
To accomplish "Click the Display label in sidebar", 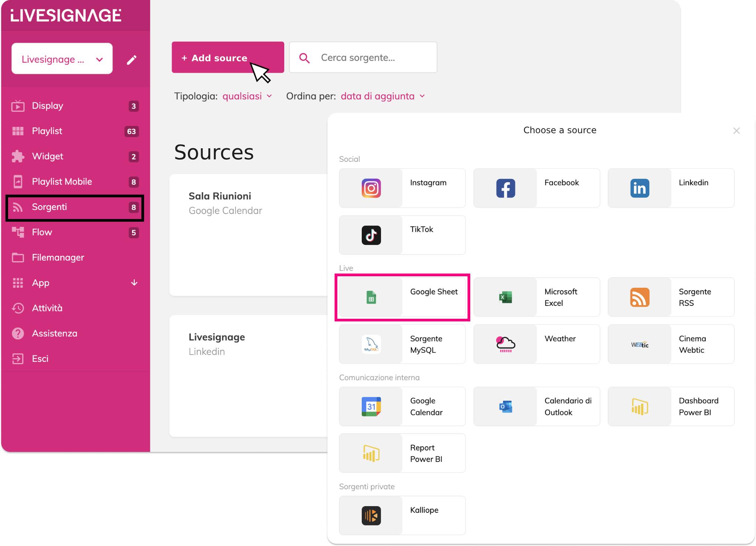I will (x=47, y=106).
